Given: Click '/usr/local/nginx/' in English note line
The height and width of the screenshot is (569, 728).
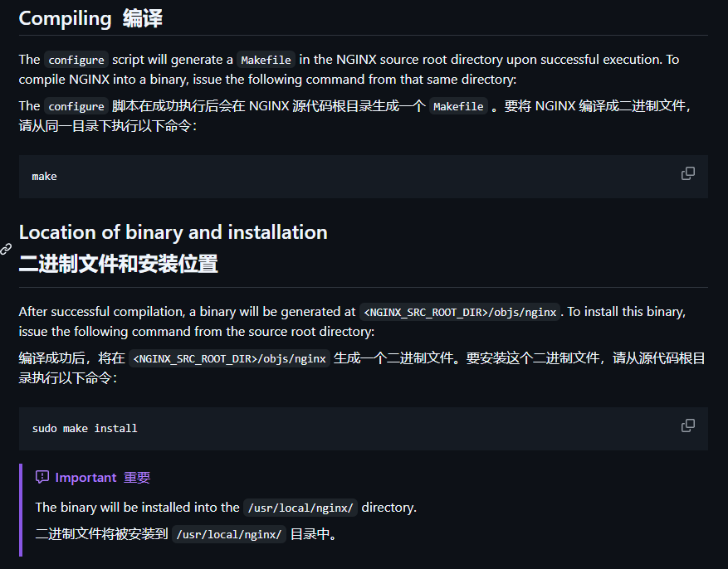Looking at the screenshot, I should point(300,508).
